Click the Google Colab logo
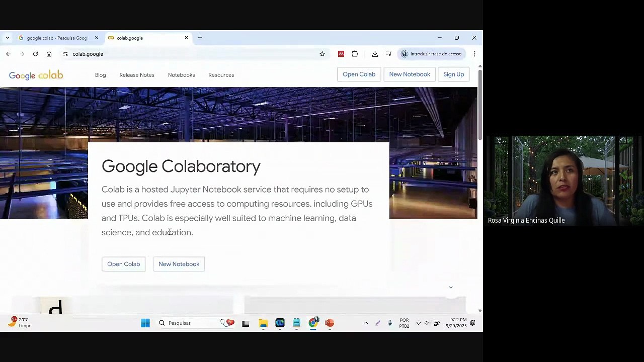The image size is (644, 362). point(36,75)
